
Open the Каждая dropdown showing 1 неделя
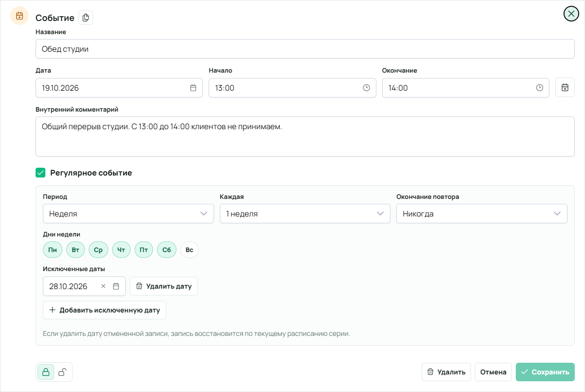[x=305, y=214]
